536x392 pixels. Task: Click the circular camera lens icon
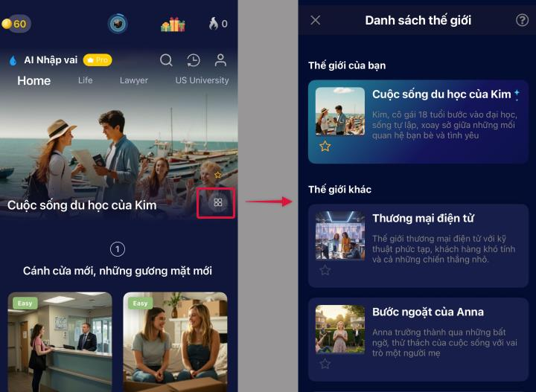tap(118, 24)
